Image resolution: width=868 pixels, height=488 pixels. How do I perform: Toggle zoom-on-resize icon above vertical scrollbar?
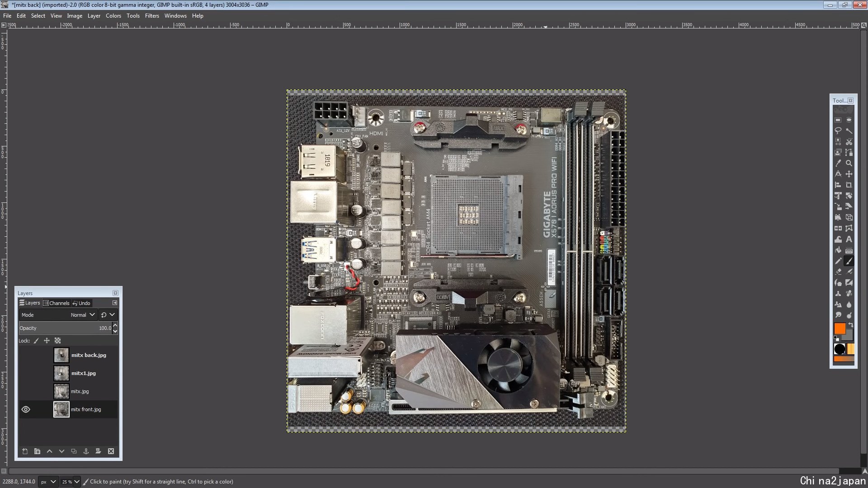[864, 25]
